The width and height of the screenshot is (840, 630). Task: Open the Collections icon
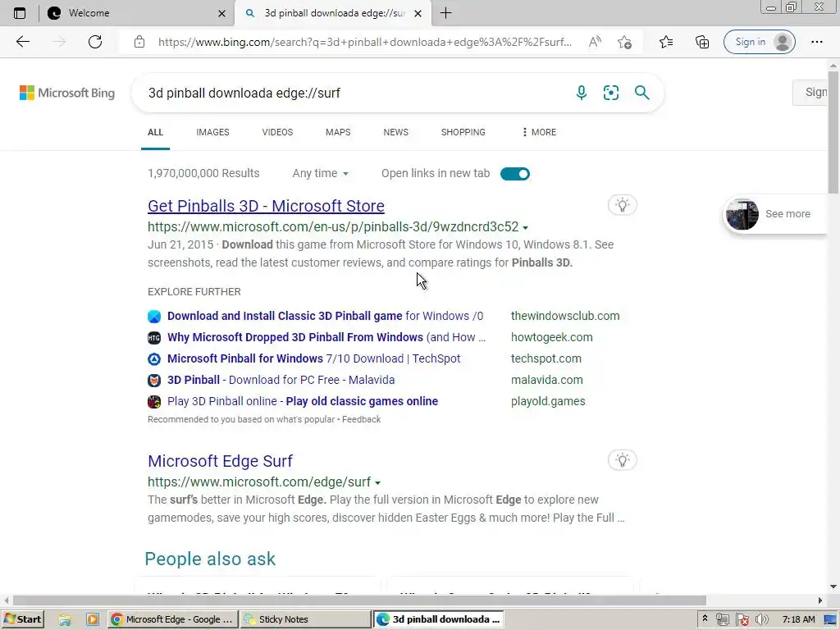pos(702,42)
